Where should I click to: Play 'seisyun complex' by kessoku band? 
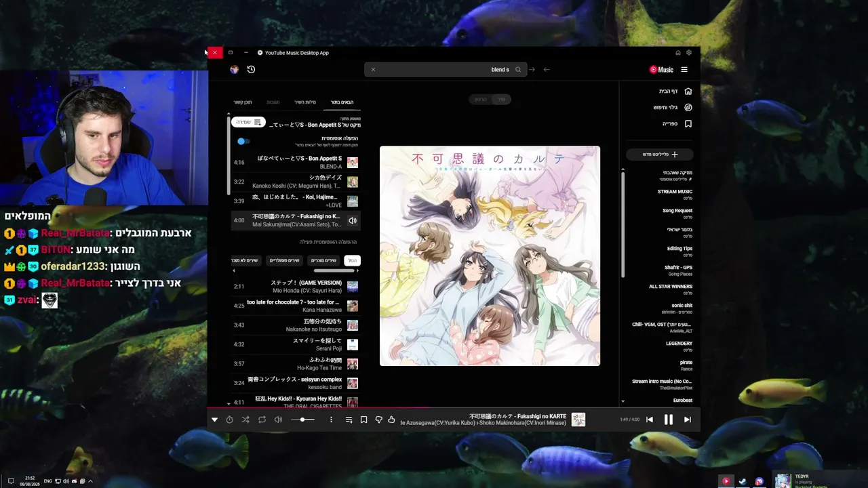(296, 383)
